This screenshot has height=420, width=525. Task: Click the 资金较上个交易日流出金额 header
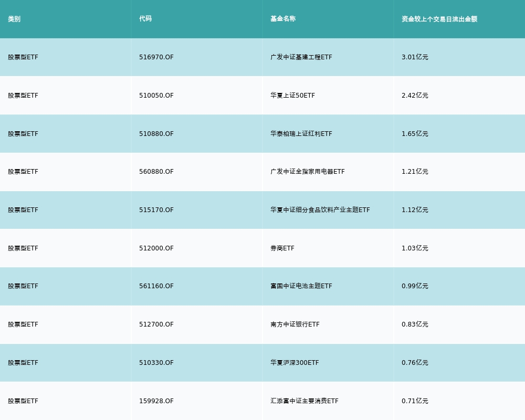(439, 19)
